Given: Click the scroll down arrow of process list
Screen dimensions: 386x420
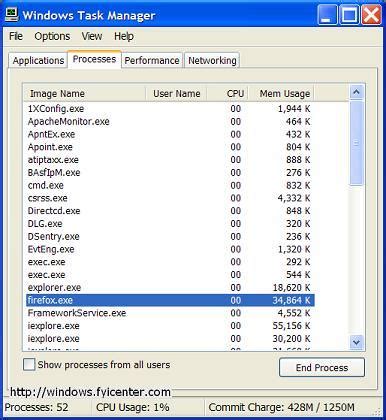Looking at the screenshot, I should click(x=356, y=342).
